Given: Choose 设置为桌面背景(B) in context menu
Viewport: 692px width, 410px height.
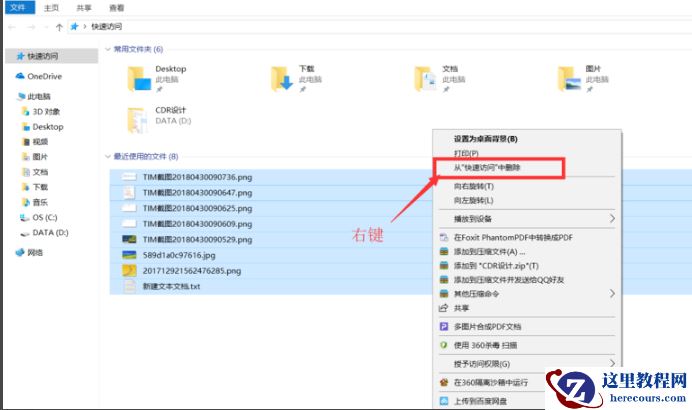Looking at the screenshot, I should tap(485, 139).
